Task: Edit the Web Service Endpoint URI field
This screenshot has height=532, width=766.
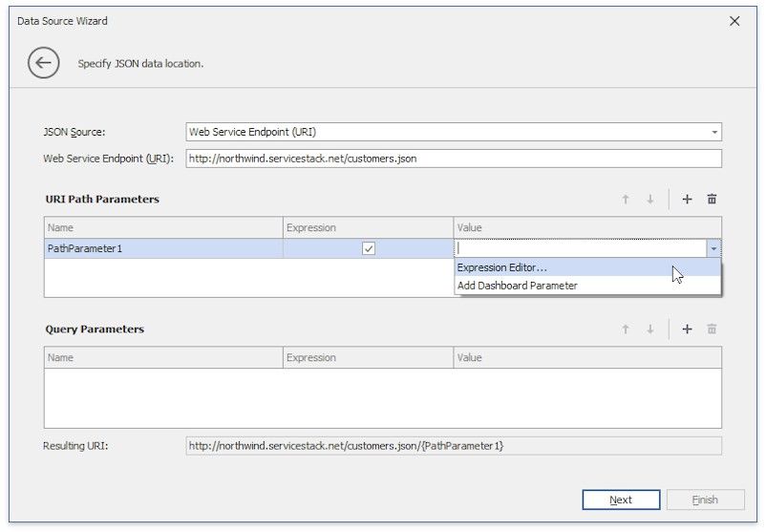Action: (x=453, y=159)
